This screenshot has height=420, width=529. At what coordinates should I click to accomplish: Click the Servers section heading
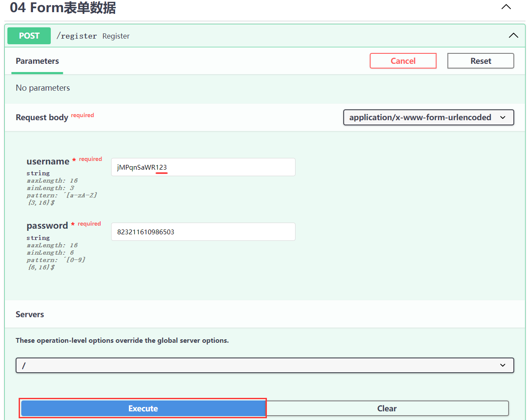(x=30, y=314)
